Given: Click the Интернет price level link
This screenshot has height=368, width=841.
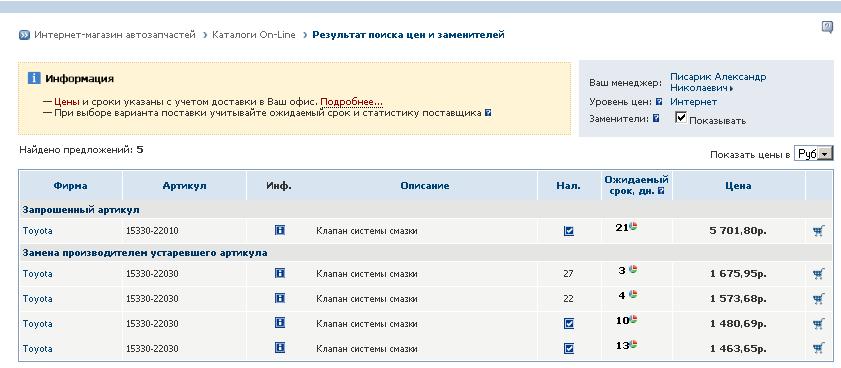Looking at the screenshot, I should click(x=694, y=101).
